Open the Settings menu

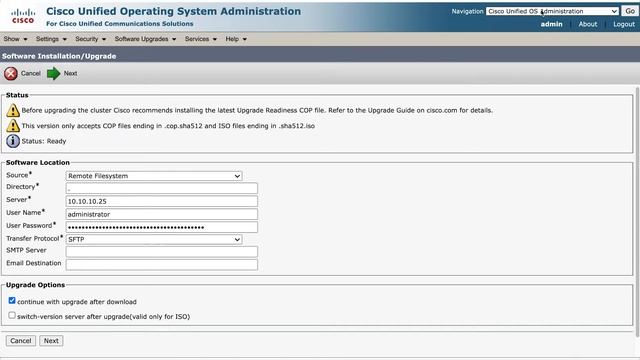(x=51, y=39)
